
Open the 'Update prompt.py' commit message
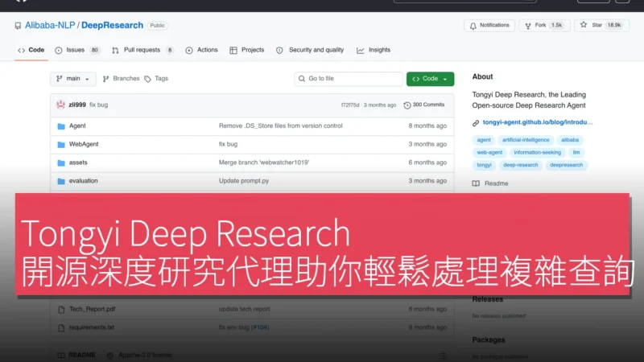click(244, 181)
